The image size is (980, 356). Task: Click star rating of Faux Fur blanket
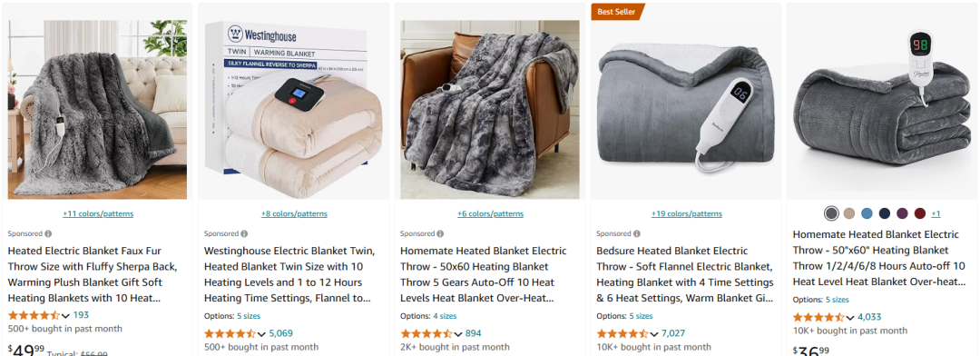point(34,315)
